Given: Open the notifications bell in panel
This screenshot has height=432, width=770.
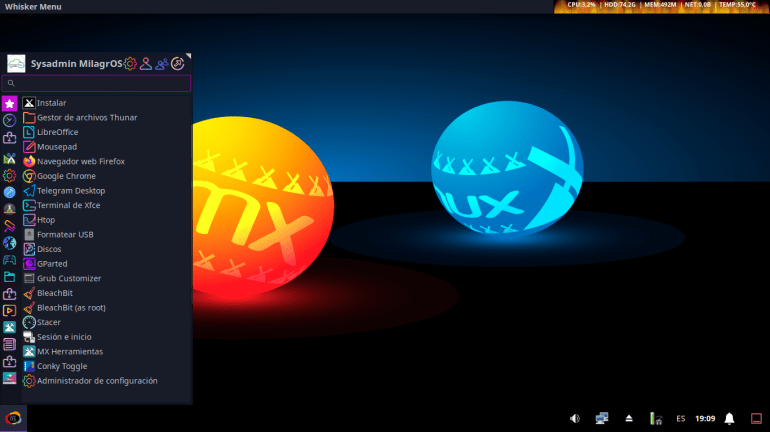Looking at the screenshot, I should click(729, 418).
